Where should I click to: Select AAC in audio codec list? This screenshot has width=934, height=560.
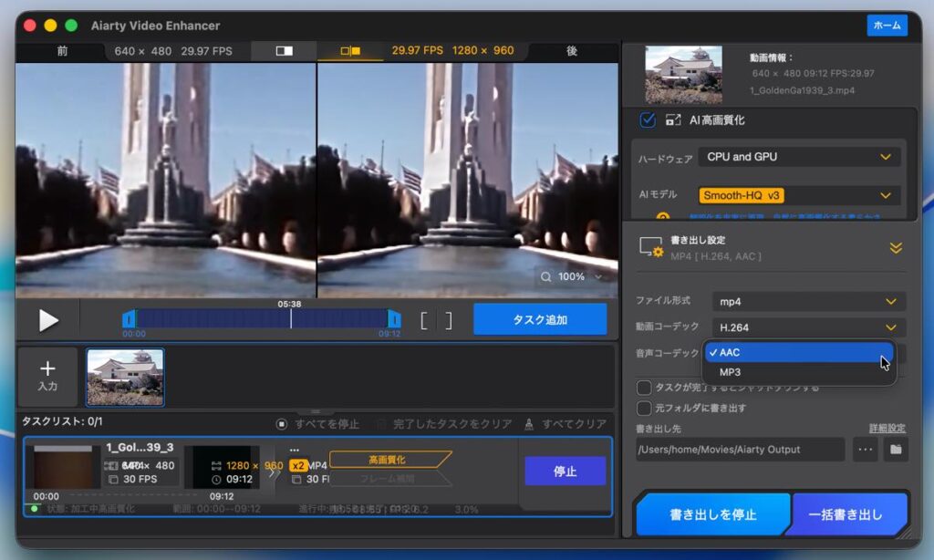click(x=799, y=352)
